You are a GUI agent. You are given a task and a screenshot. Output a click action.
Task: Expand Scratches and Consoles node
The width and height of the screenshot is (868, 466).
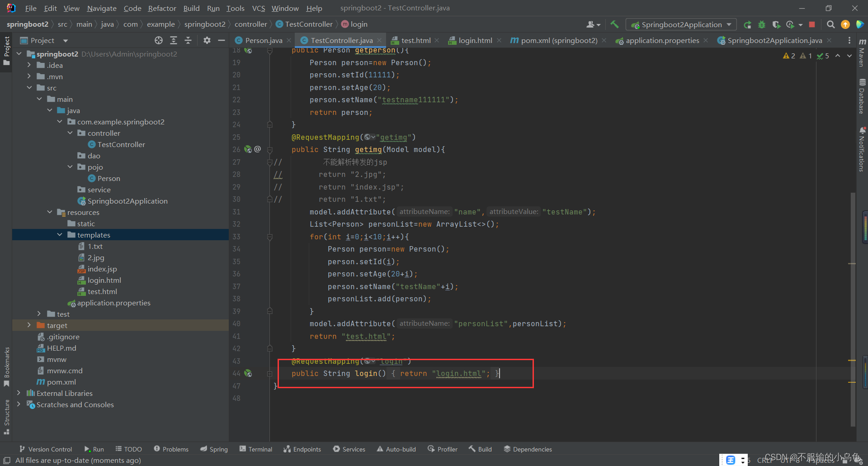click(19, 404)
